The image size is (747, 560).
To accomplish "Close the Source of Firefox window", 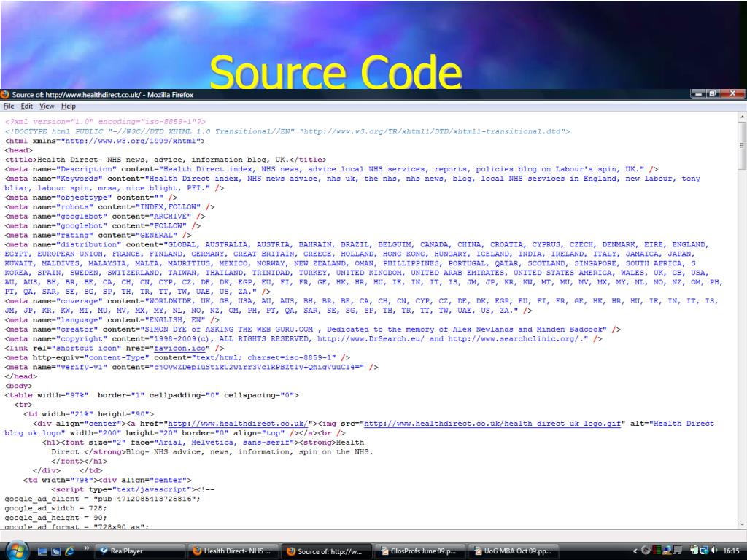I will [x=732, y=94].
